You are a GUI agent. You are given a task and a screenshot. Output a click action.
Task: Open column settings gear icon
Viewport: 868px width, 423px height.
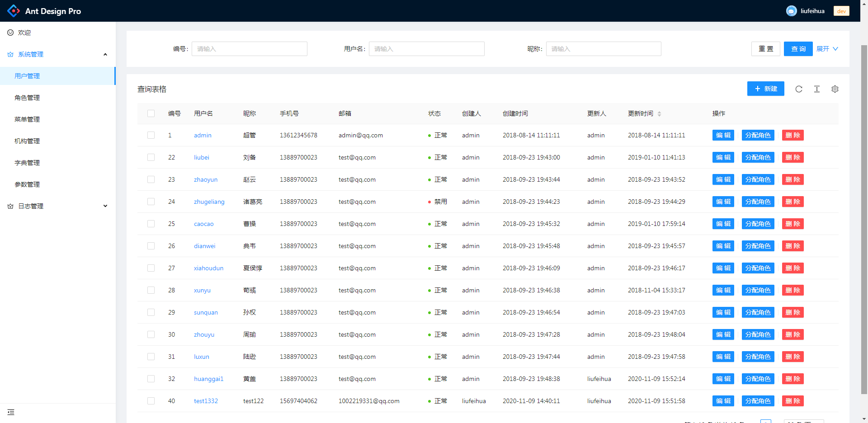(x=835, y=89)
